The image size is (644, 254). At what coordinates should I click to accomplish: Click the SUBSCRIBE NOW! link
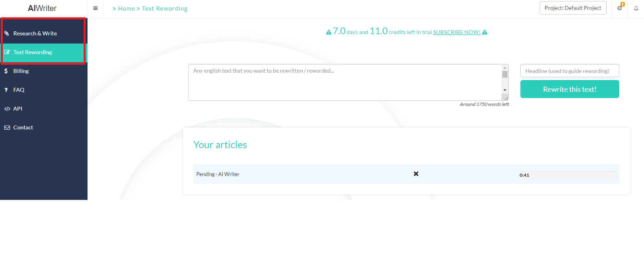(x=457, y=32)
